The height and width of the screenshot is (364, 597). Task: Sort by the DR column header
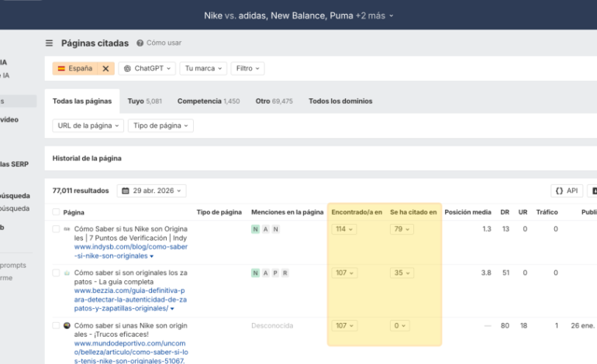pos(505,212)
